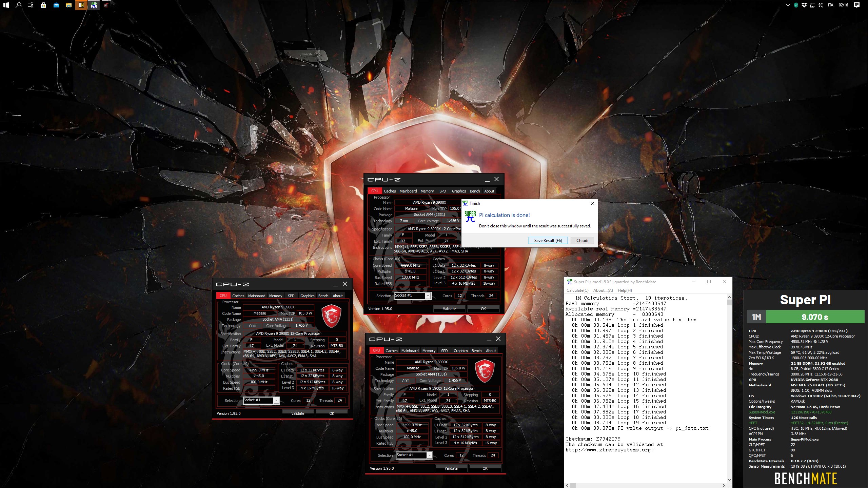
Task: Click Super PI horizontal scrollbar right arrow
Action: tap(724, 485)
